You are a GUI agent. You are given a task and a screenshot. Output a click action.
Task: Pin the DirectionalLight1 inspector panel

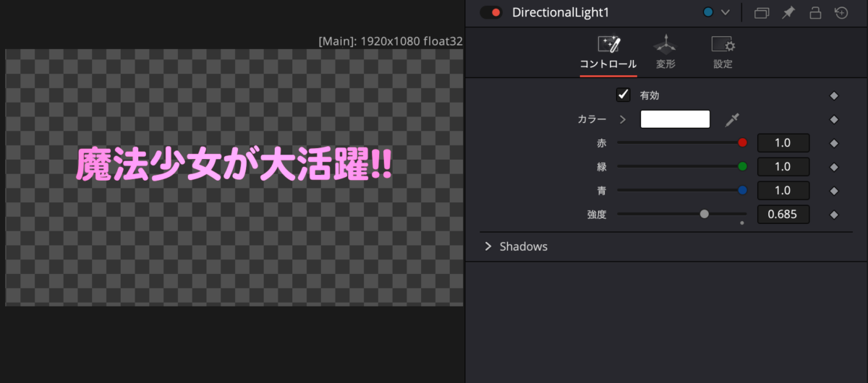point(788,12)
